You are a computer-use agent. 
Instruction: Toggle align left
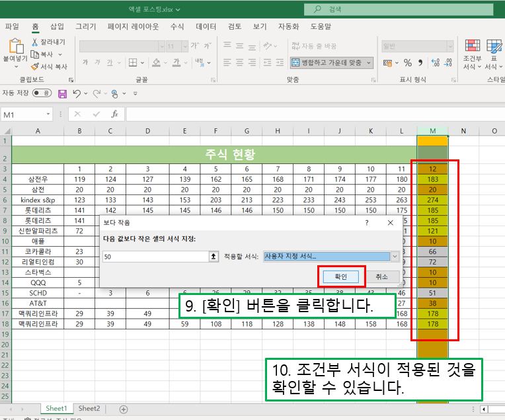point(227,62)
